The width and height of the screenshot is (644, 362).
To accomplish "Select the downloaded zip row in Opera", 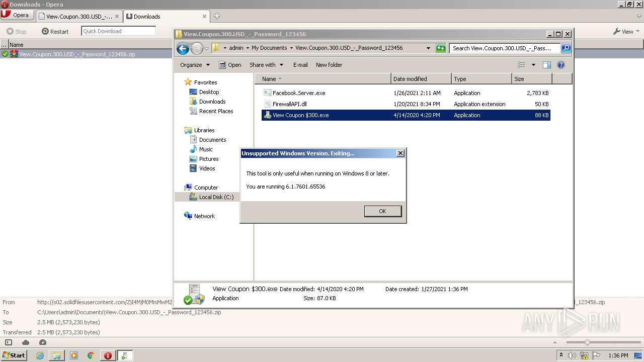I will point(87,54).
